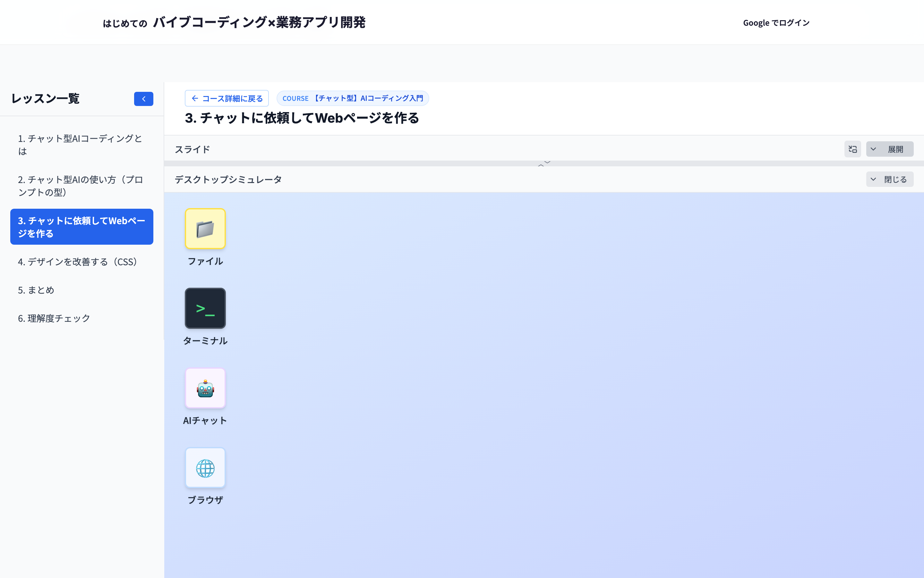Expand the スライド panel with 展開
This screenshot has width=924, height=578.
click(x=890, y=149)
